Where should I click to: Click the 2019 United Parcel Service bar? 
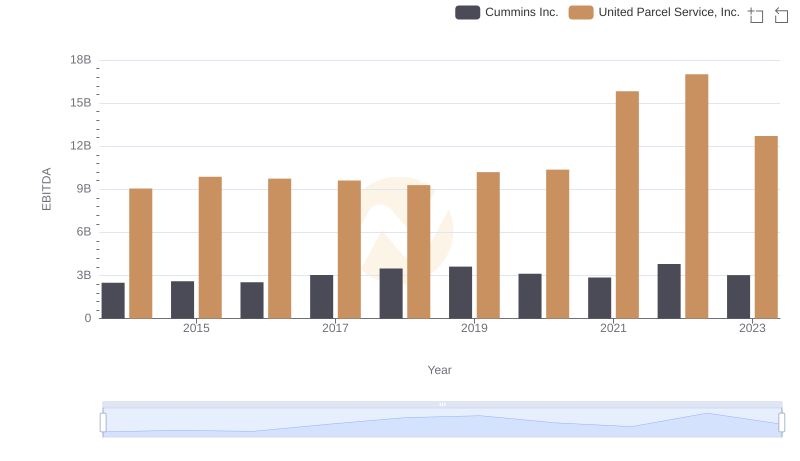pos(488,245)
